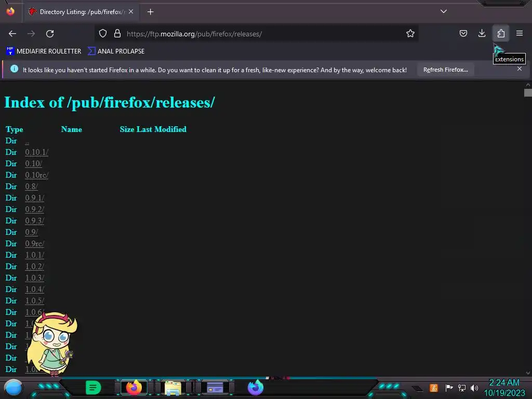The height and width of the screenshot is (399, 532).
Task: Open the green notes app in taskbar
Action: 94,388
